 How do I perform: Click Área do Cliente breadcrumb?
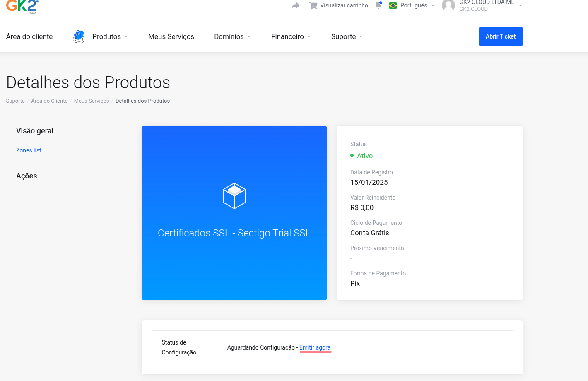pyautogui.click(x=49, y=101)
